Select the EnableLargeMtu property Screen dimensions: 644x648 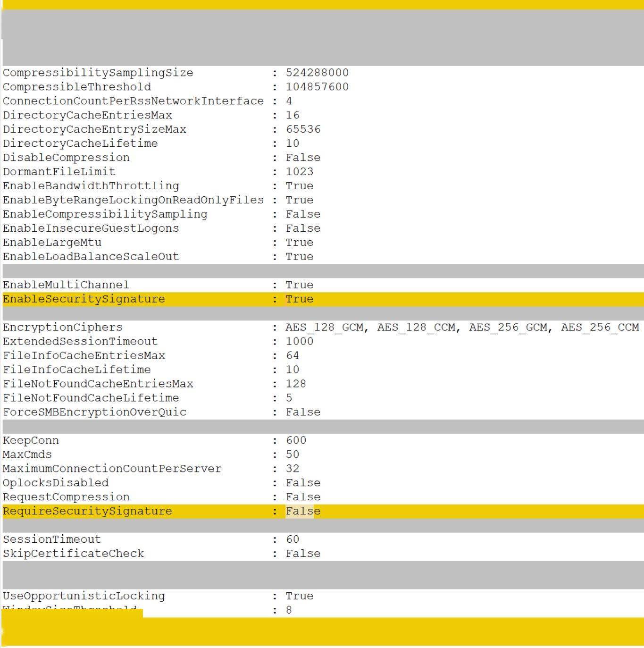click(52, 243)
